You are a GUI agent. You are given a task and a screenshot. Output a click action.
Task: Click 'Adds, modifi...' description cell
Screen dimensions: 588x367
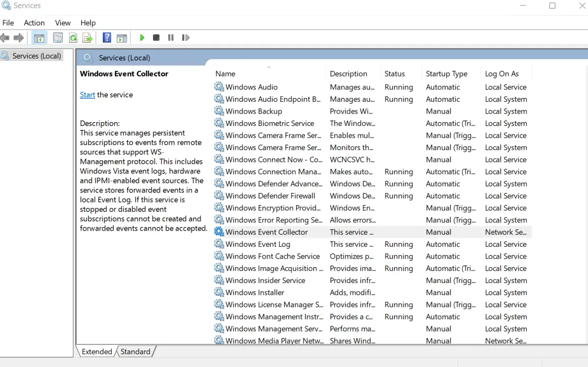coord(352,293)
